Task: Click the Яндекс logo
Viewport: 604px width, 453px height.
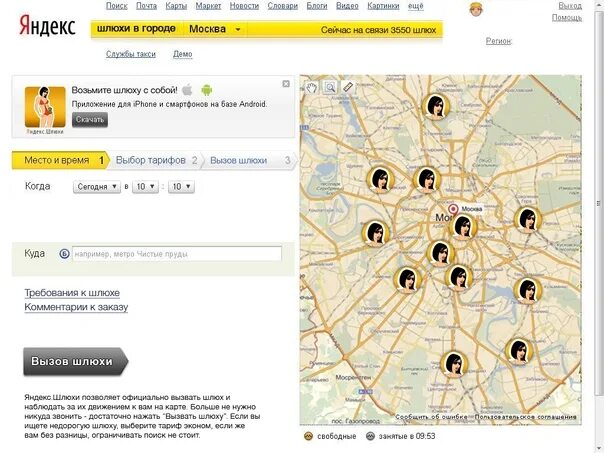Action: click(47, 26)
